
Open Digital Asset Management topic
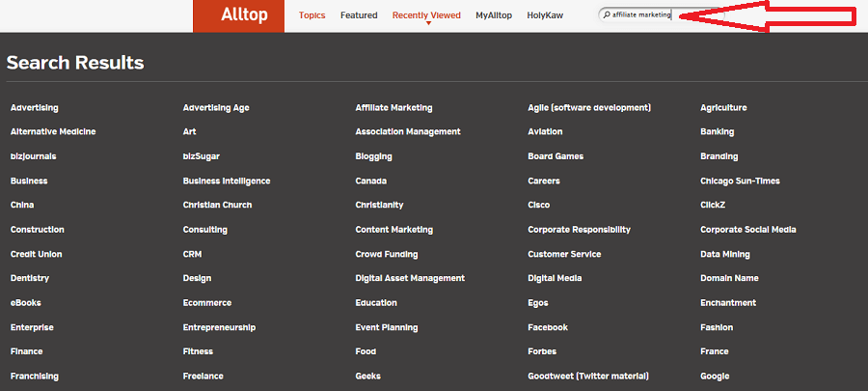410,278
